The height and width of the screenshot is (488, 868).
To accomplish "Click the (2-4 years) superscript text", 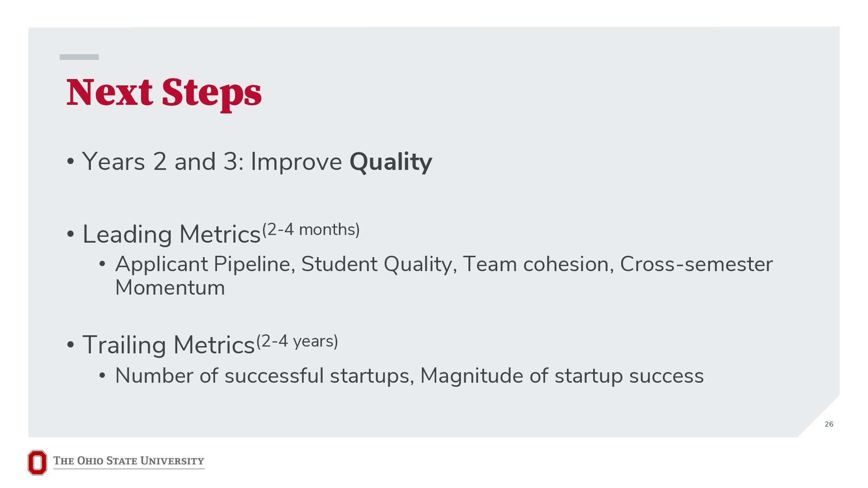I will [297, 341].
